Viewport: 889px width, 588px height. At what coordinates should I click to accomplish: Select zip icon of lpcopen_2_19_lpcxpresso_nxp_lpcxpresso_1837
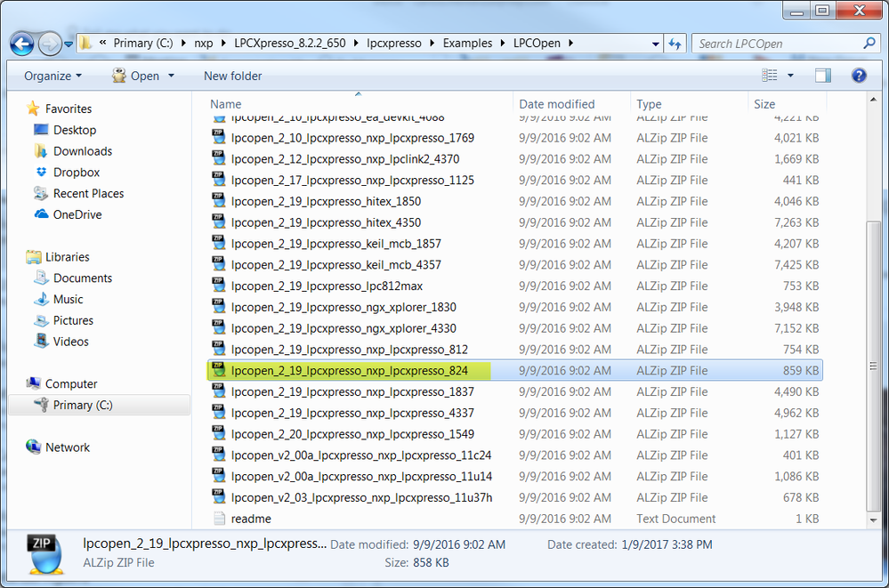coord(218,391)
